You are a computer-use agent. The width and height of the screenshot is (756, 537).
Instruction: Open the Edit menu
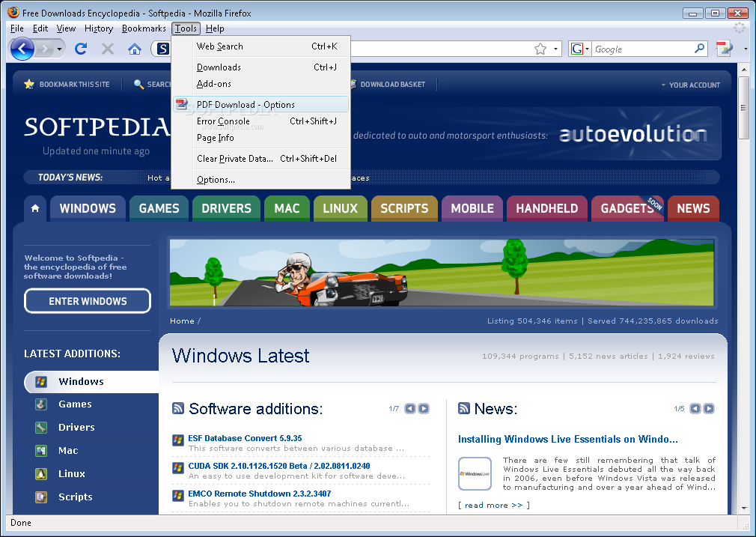click(x=40, y=28)
